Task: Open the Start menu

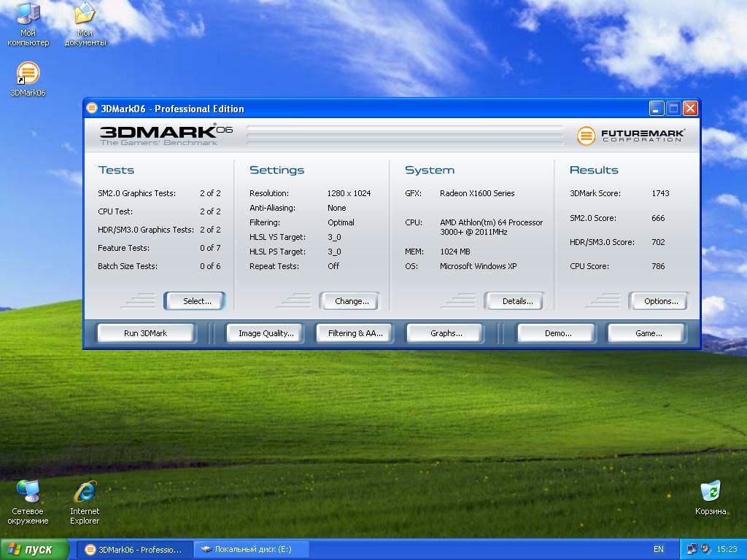Action: (34, 550)
